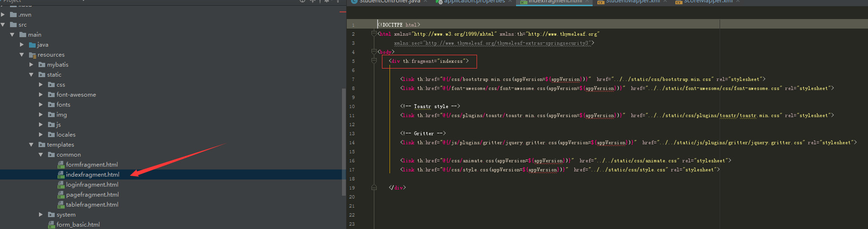868x229 pixels.
Task: Click the closing div fold marker at line 19
Action: tap(374, 188)
